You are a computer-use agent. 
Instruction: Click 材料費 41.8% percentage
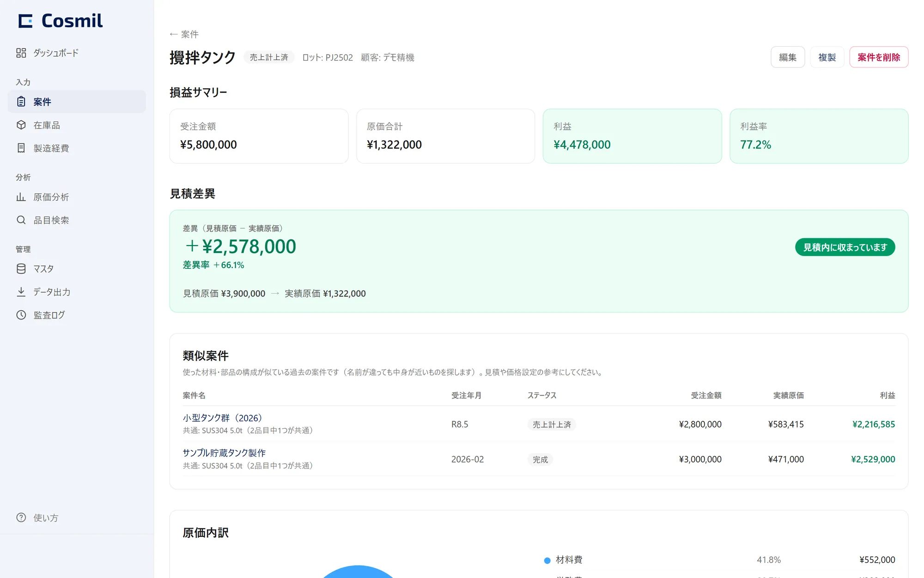point(769,560)
